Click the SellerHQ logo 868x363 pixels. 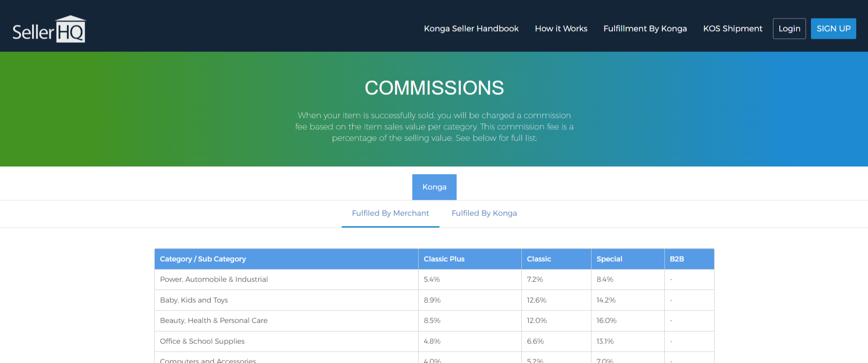[49, 29]
